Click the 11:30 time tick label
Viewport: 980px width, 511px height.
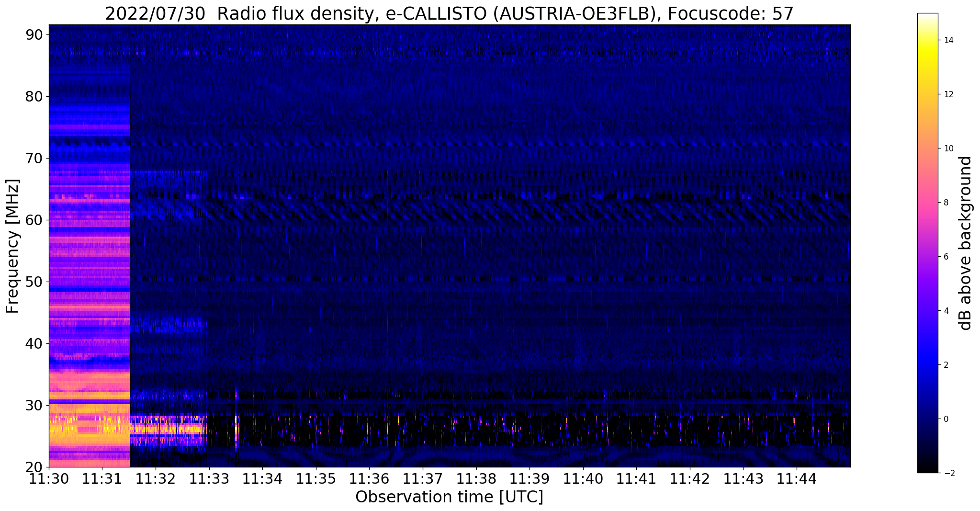pyautogui.click(x=49, y=478)
